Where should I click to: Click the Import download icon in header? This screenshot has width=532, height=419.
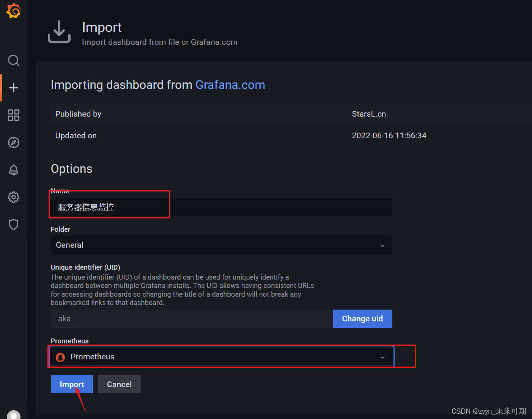(59, 32)
